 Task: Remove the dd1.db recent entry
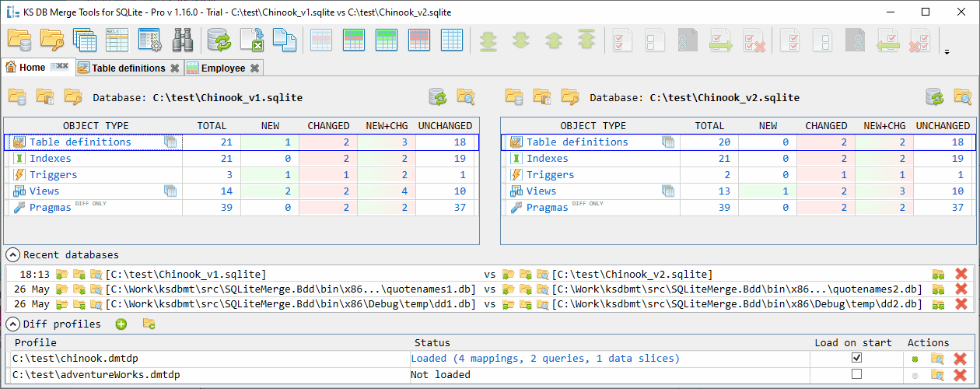pos(961,303)
